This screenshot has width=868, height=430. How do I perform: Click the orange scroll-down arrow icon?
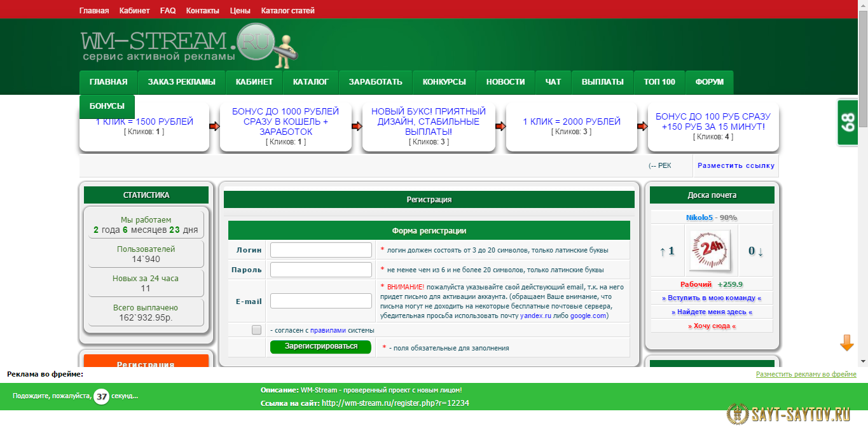[x=846, y=343]
